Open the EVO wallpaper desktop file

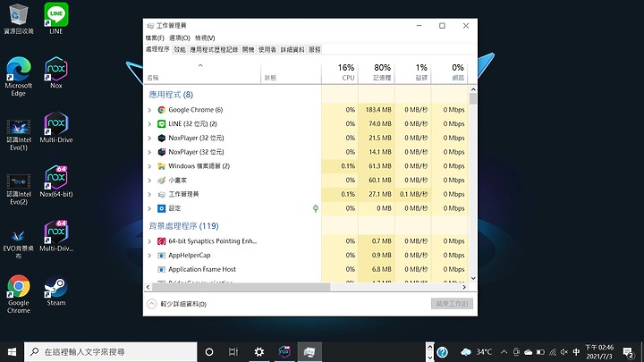18,244
